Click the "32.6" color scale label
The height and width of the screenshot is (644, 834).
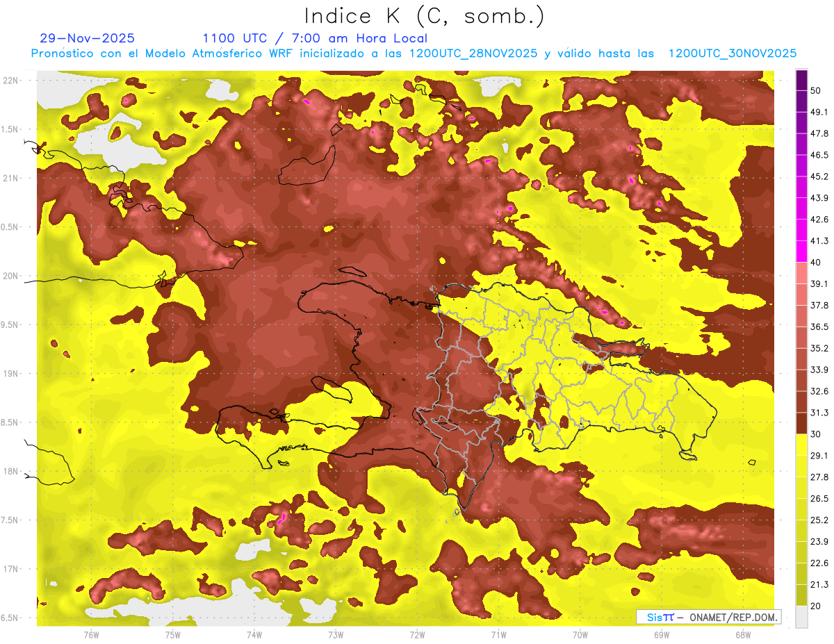(x=819, y=391)
